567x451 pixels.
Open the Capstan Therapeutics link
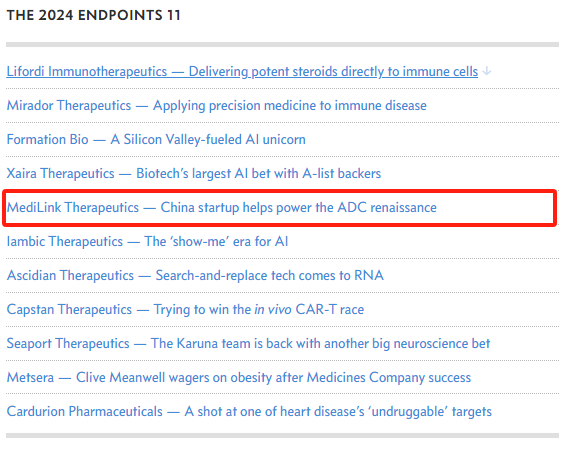point(186,310)
